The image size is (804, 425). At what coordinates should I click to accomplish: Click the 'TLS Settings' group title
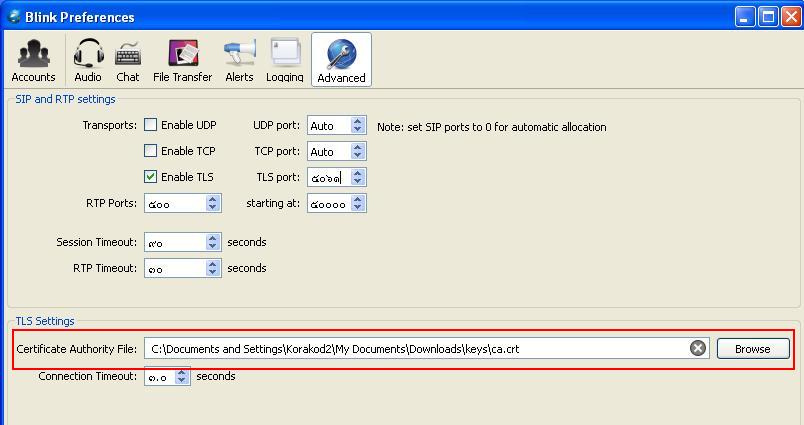pos(45,321)
